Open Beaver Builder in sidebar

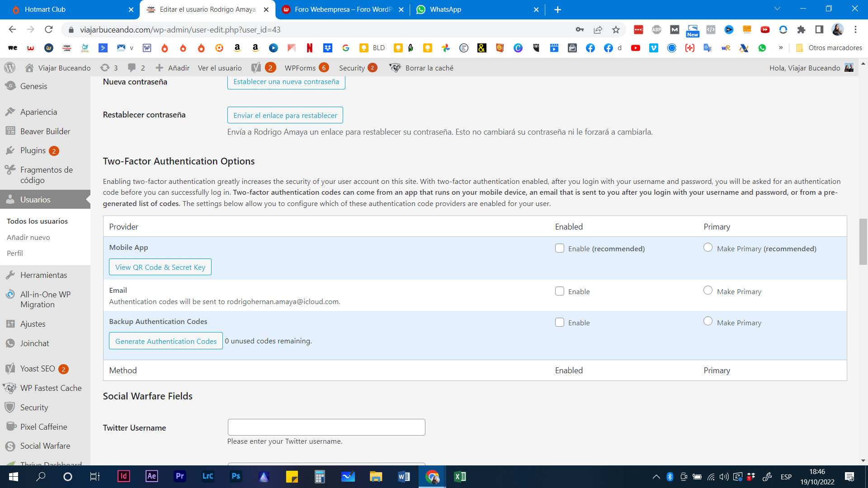coord(45,131)
